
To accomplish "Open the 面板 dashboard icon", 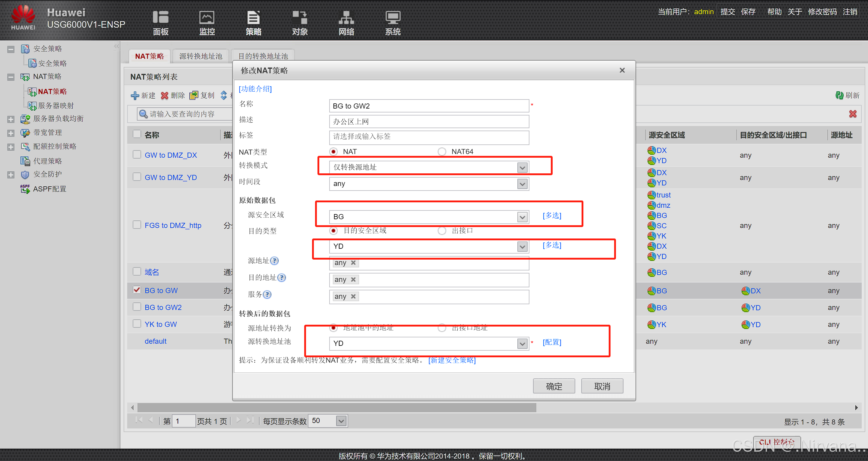I will pos(160,23).
